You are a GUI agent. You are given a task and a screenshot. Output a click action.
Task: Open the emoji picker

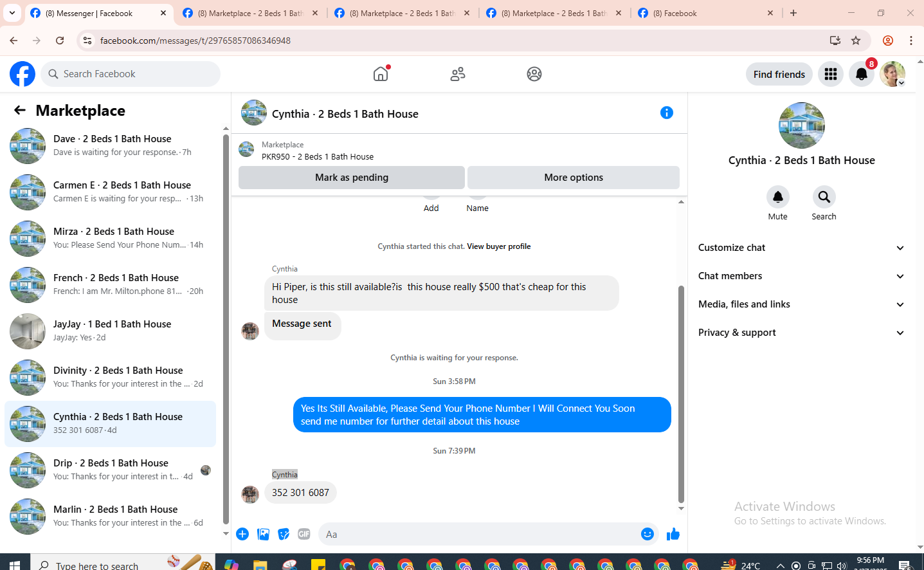click(x=648, y=534)
